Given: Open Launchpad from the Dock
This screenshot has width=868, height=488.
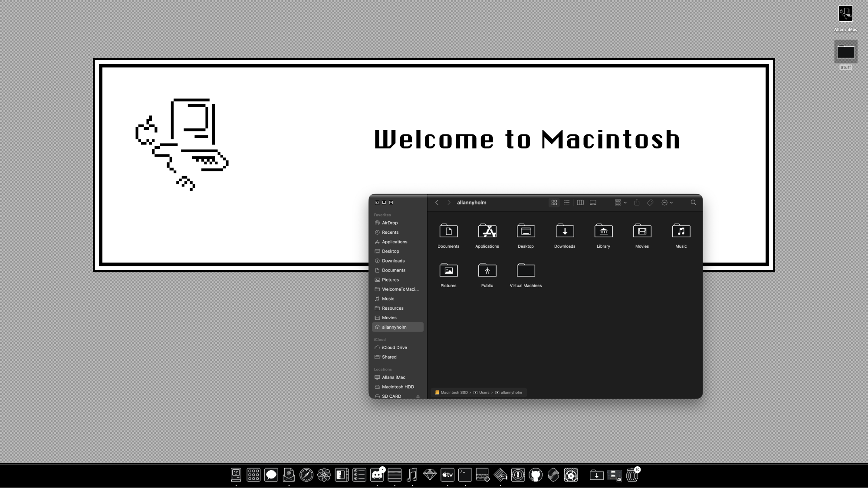Looking at the screenshot, I should [x=253, y=475].
